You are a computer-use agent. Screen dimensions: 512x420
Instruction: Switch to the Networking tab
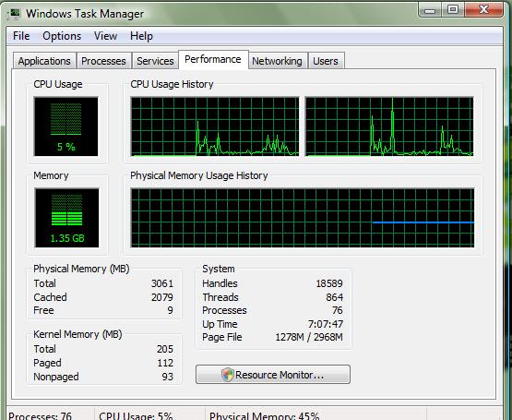277,61
